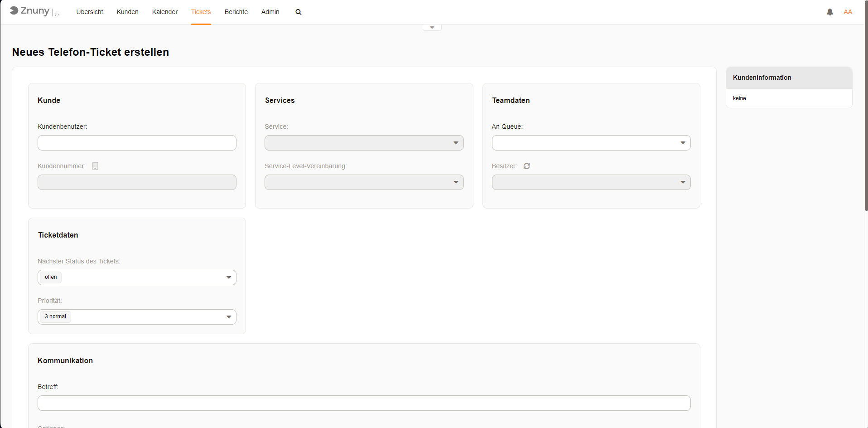Open the Admin menu
Screen dimensions: 868x428
270,12
